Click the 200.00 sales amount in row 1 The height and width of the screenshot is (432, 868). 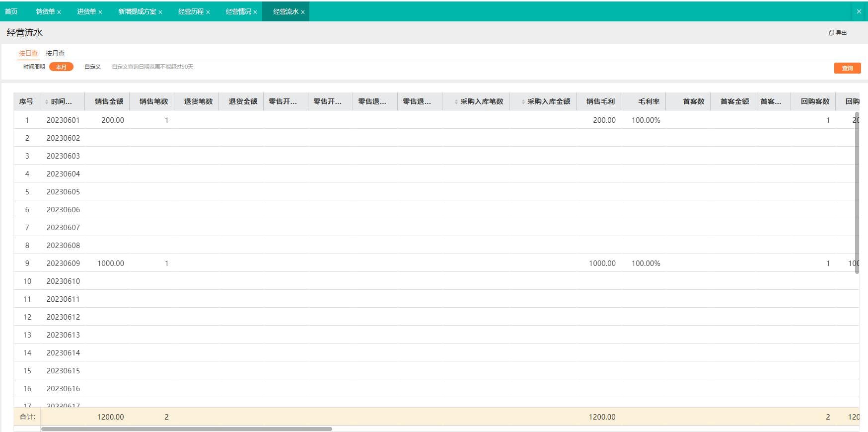pos(113,120)
